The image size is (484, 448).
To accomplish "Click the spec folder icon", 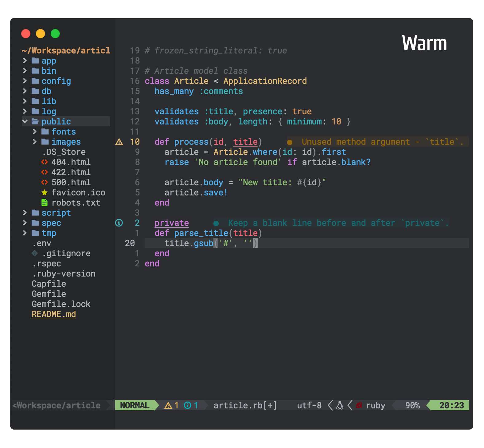I will point(35,223).
